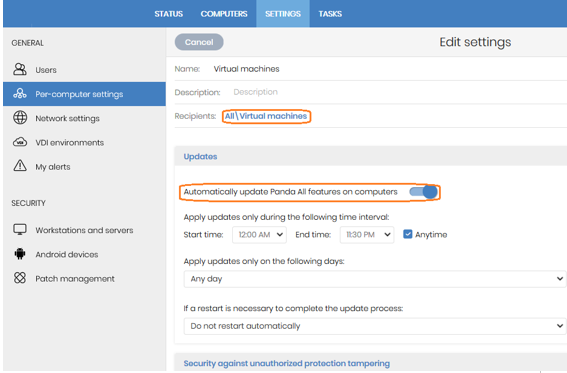Switch to the STATUS tab
Screen dimensions: 567x373
(x=169, y=14)
